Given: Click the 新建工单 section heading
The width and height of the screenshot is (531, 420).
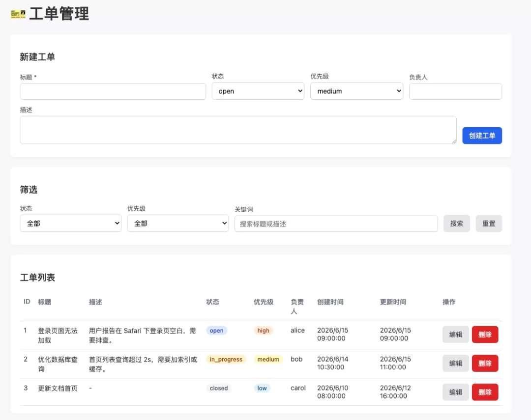Looking at the screenshot, I should coord(37,57).
